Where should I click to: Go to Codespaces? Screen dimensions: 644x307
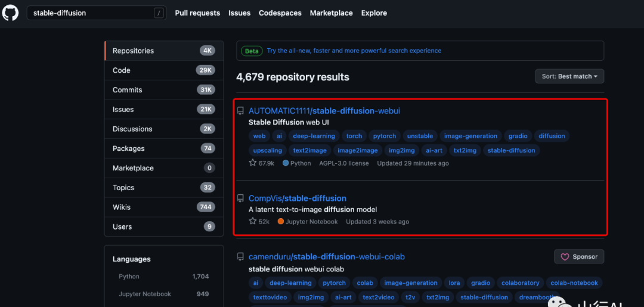[x=280, y=13]
